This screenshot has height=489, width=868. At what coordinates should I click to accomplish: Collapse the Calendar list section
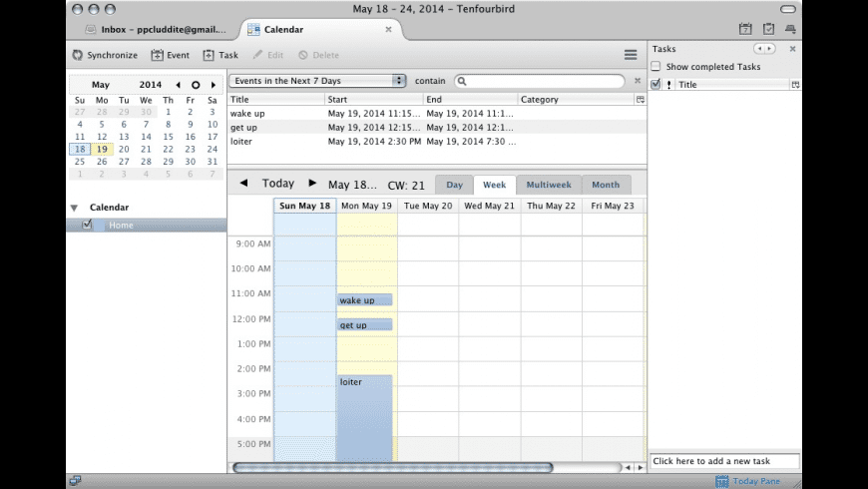pos(74,208)
